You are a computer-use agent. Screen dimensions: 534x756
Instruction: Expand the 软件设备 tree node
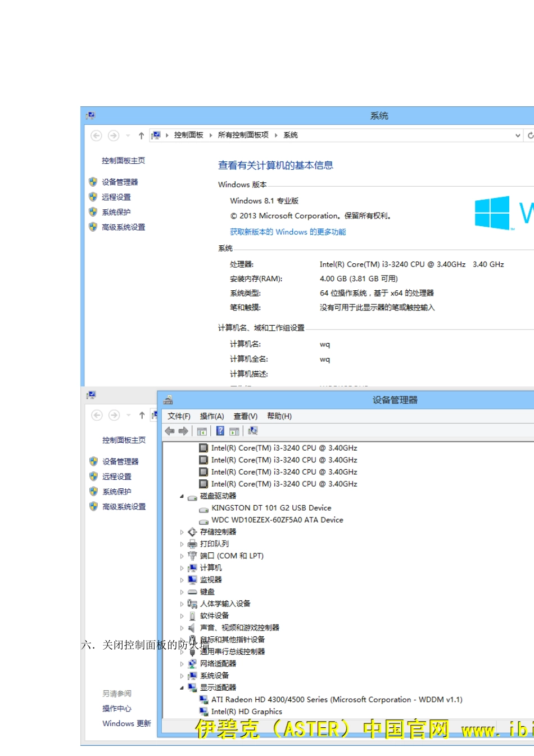pos(182,616)
